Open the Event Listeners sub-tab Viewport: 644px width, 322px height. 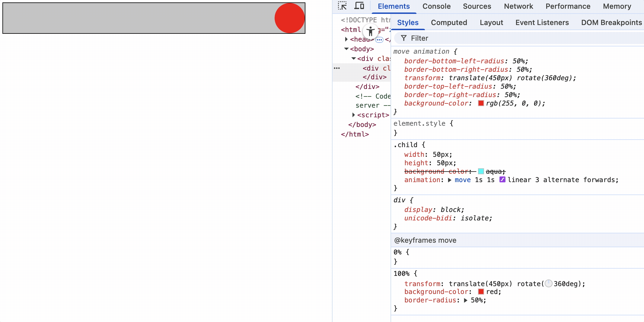[542, 23]
